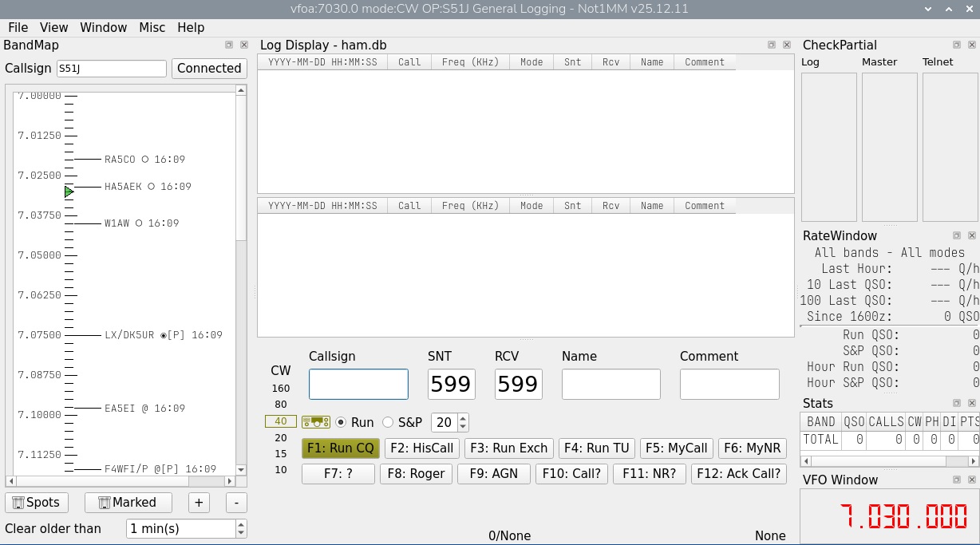Float the CheckPartial panel
This screenshot has width=980, height=545.
(957, 45)
